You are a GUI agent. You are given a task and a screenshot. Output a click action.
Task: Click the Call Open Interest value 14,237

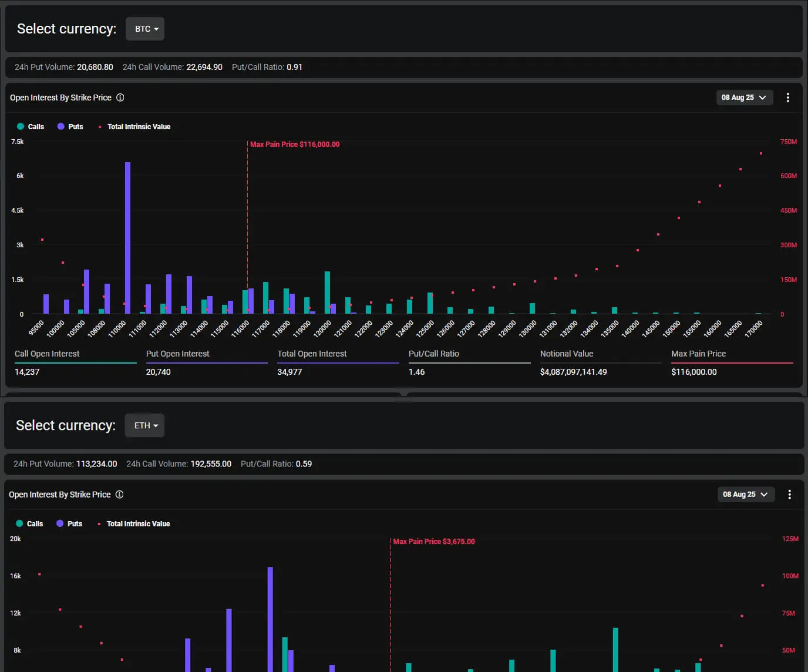tap(27, 372)
